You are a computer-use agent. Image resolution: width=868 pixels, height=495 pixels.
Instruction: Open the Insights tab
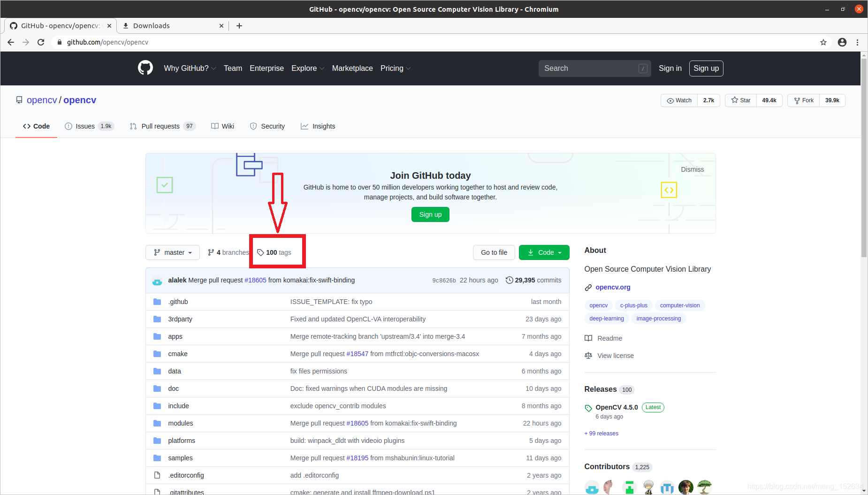tap(318, 126)
